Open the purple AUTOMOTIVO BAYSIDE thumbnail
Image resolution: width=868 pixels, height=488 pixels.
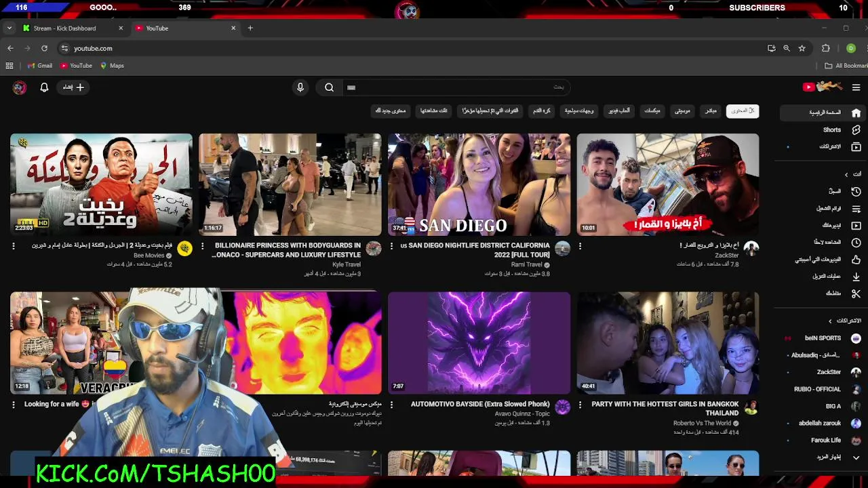[x=479, y=343]
